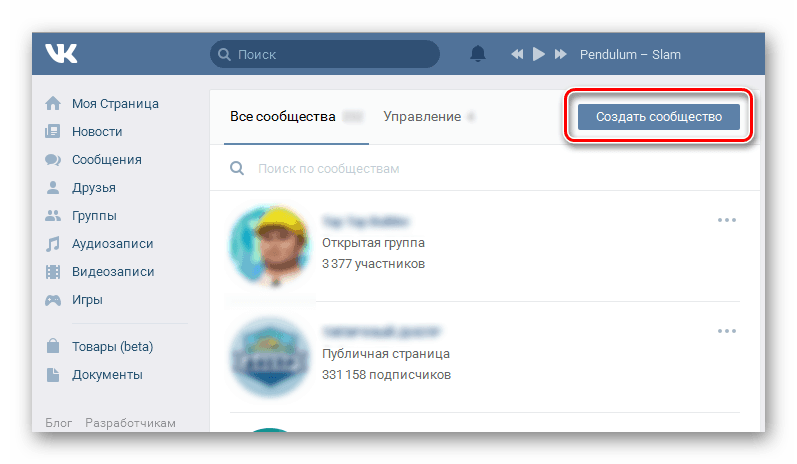Open the notifications bell icon
The image size is (797, 464).
pos(477,53)
